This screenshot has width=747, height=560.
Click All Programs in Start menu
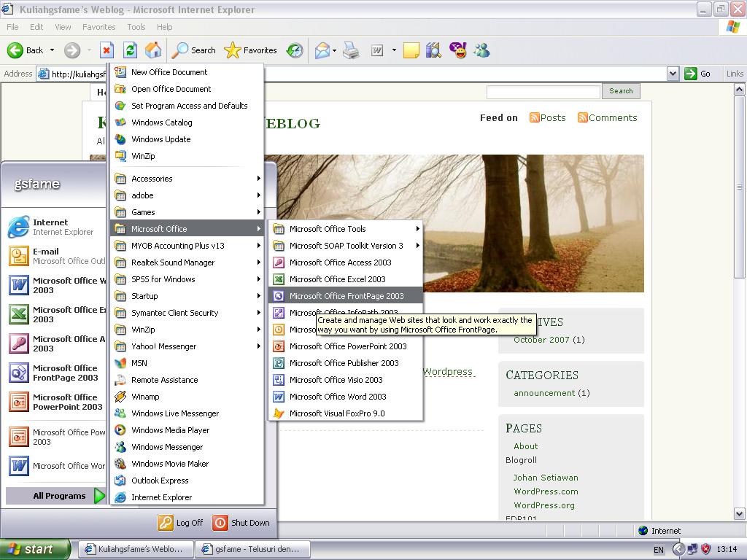55,496
